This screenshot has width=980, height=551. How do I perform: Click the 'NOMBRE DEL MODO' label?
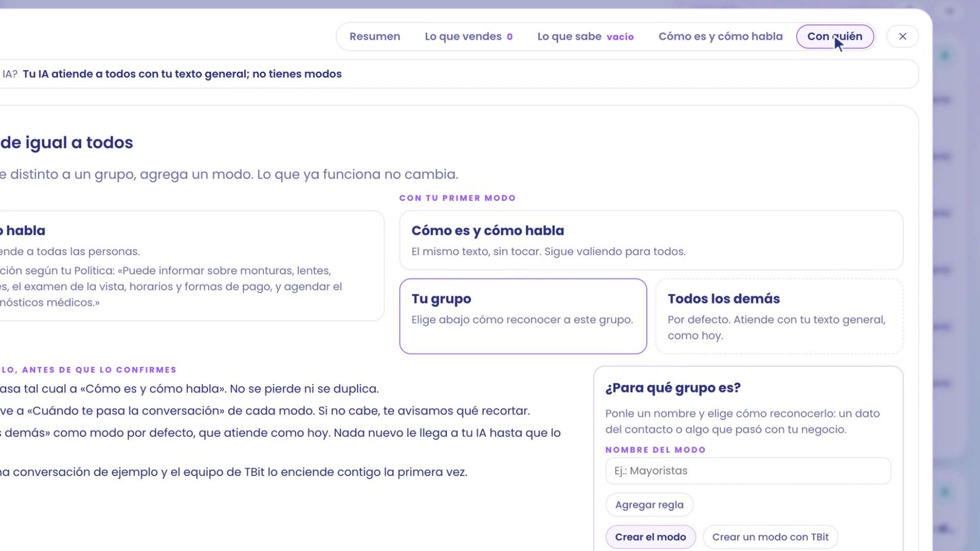click(655, 449)
